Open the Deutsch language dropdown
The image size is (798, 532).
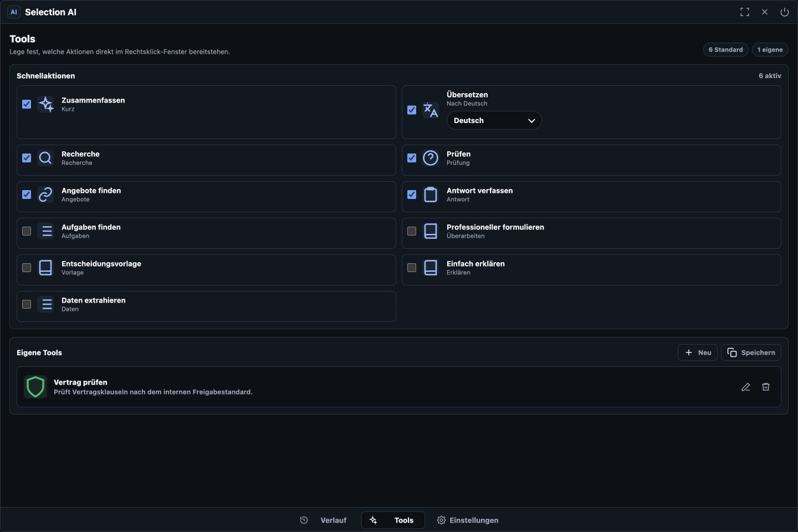click(x=494, y=120)
